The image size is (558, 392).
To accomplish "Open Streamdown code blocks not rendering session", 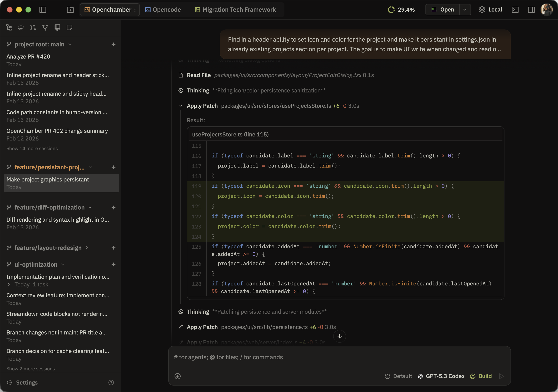I will pyautogui.click(x=61, y=318).
